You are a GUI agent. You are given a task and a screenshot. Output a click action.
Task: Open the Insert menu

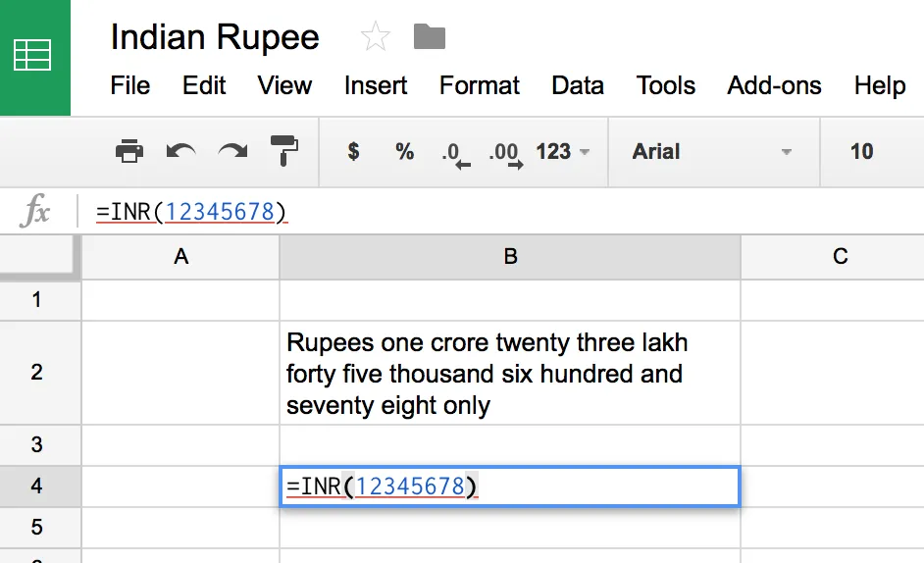point(376,85)
